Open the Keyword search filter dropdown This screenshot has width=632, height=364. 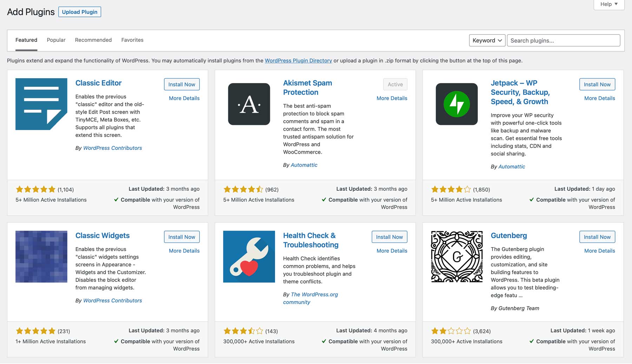(487, 40)
